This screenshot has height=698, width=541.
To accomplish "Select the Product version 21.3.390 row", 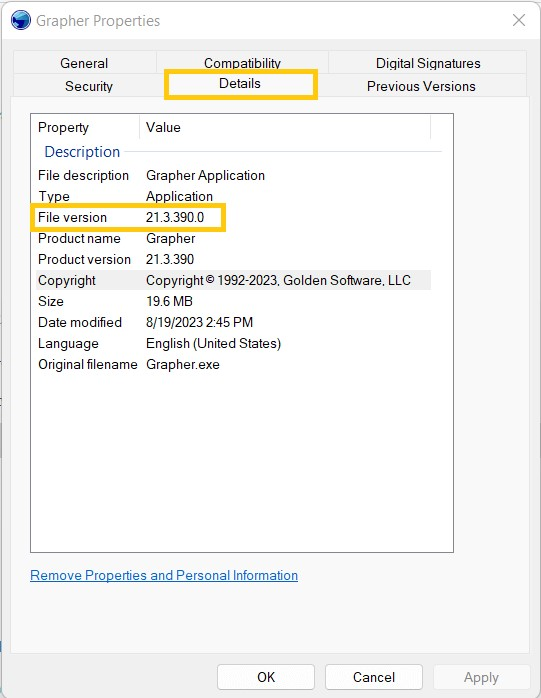I will [233, 259].
